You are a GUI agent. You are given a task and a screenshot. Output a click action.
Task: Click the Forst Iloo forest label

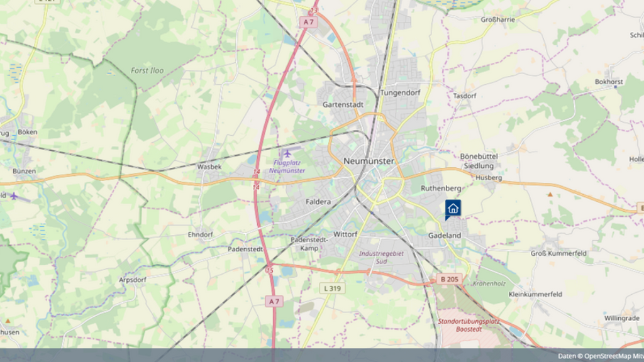pyautogui.click(x=147, y=70)
